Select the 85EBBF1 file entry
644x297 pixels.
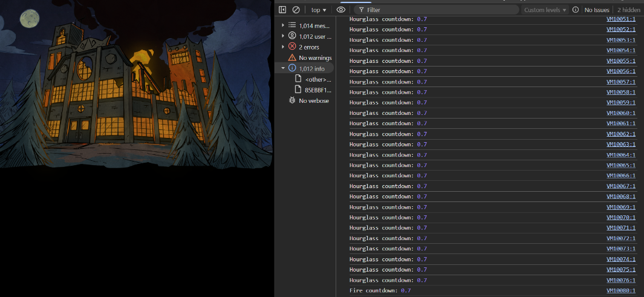pos(318,90)
